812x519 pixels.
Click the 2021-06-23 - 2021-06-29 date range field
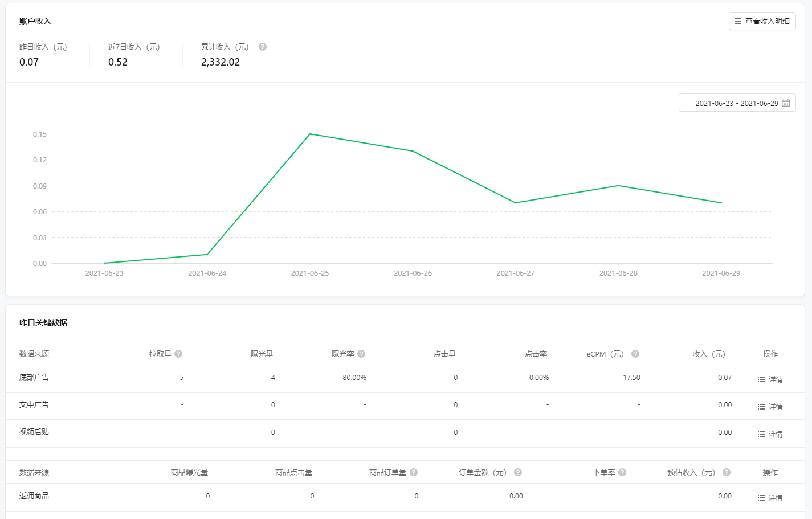click(736, 103)
